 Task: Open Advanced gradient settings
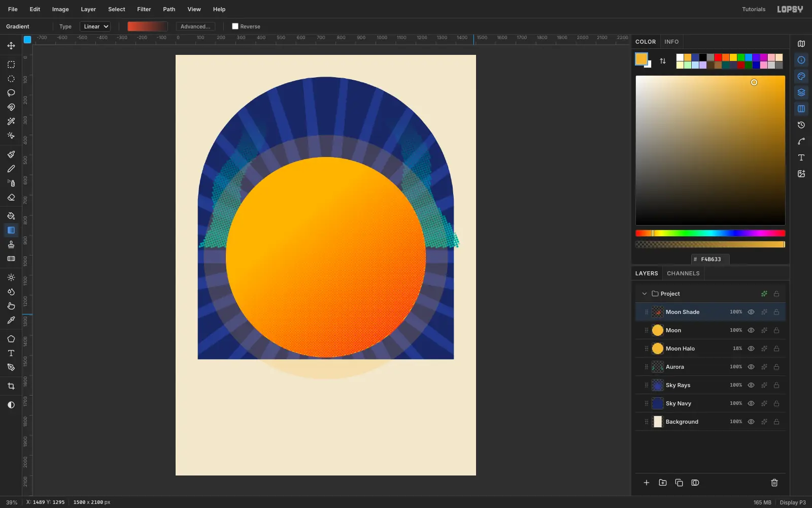[x=195, y=26]
